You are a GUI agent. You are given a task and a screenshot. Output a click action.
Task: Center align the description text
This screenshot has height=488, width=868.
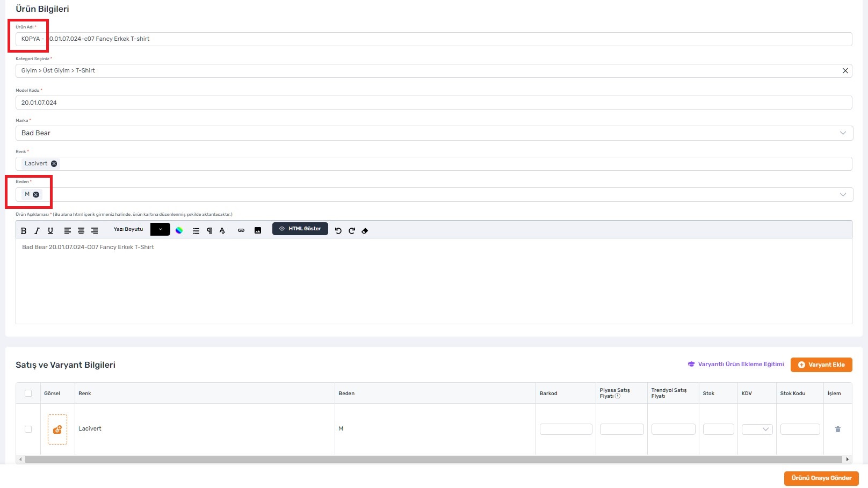point(81,231)
